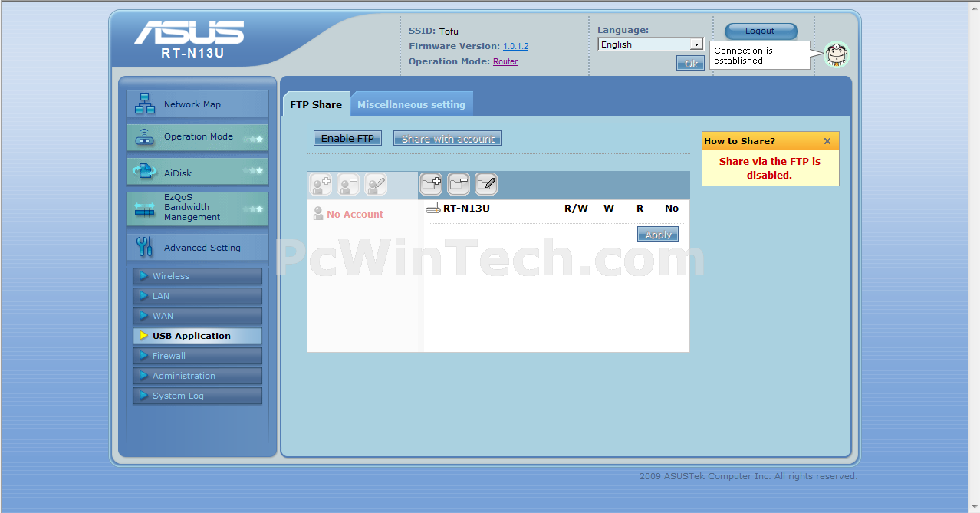Open AiDisk in the sidebar
980x513 pixels.
point(197,172)
